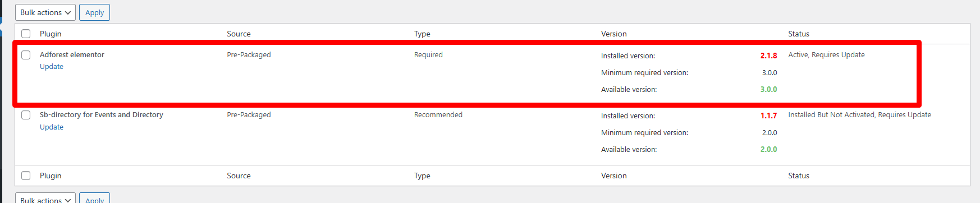Tick the select-all checkbox in table footer
The height and width of the screenshot is (203, 980).
tap(26, 176)
